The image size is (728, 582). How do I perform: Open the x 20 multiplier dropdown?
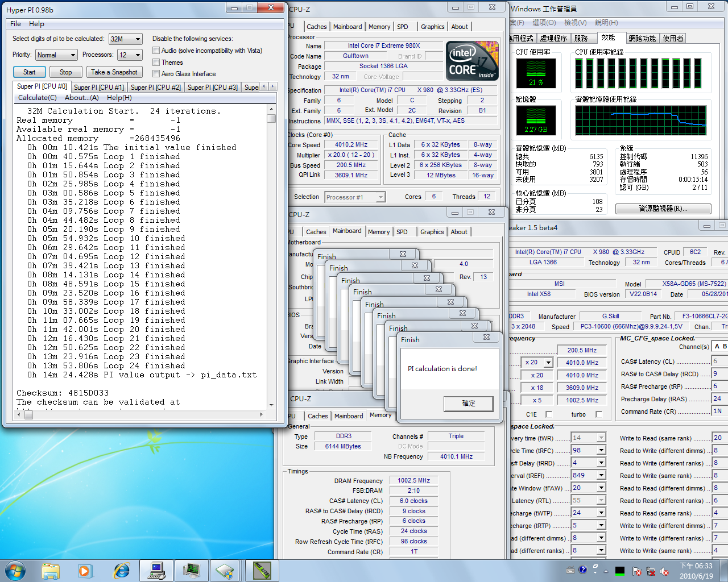click(x=548, y=363)
